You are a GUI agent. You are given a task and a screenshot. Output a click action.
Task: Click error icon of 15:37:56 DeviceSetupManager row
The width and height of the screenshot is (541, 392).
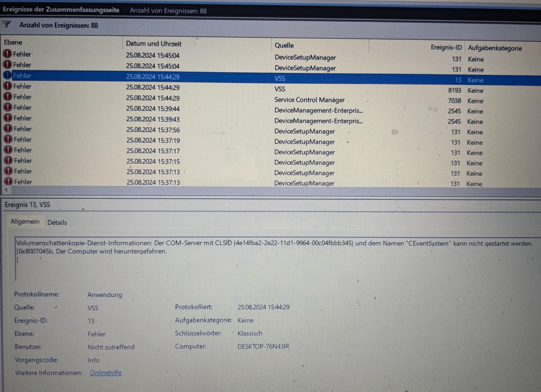point(8,128)
